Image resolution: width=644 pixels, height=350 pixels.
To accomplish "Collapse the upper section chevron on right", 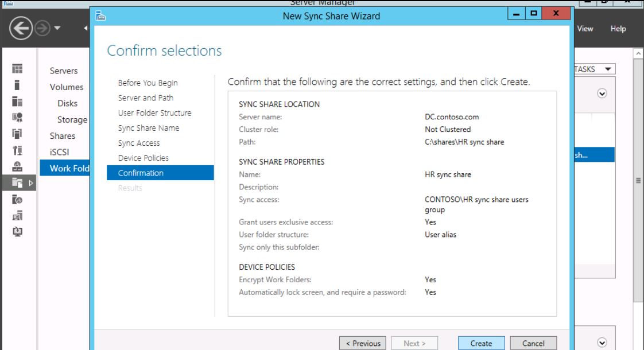I will click(602, 94).
